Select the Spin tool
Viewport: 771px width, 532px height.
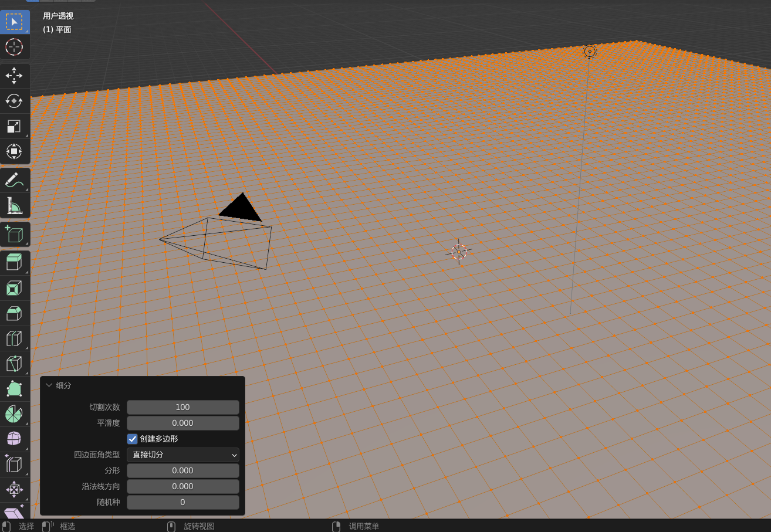click(x=14, y=414)
